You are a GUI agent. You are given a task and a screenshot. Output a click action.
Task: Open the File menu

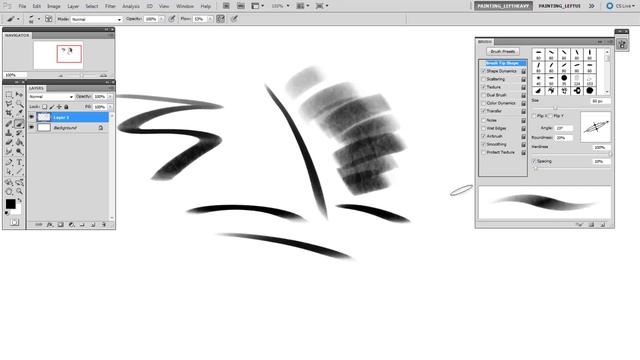point(22,7)
